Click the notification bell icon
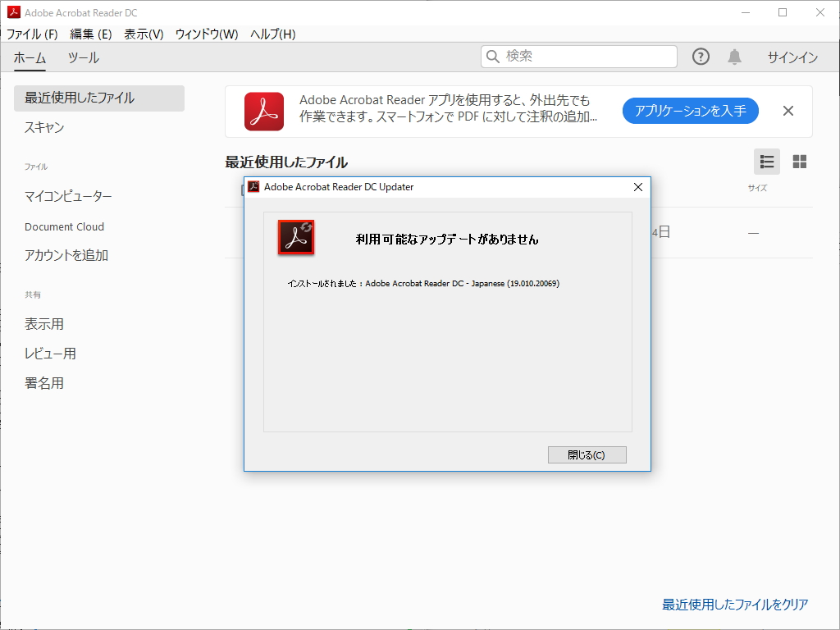 point(734,57)
